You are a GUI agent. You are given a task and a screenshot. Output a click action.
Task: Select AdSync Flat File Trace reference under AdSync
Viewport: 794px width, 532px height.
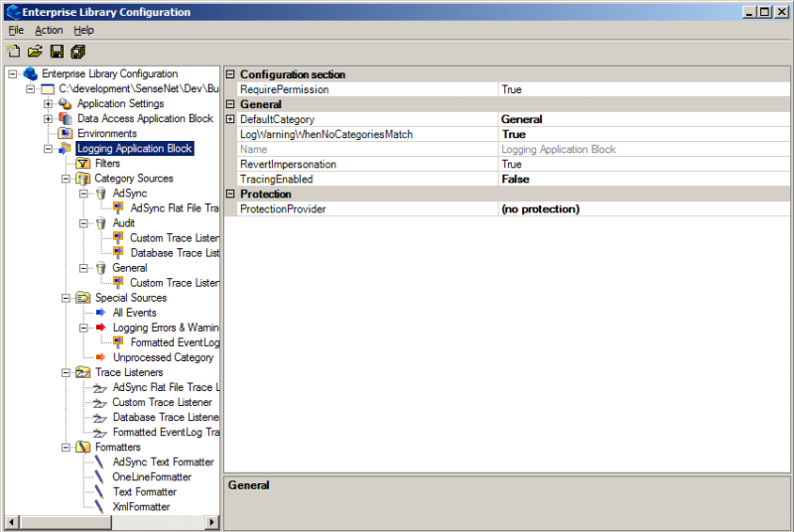point(175,208)
